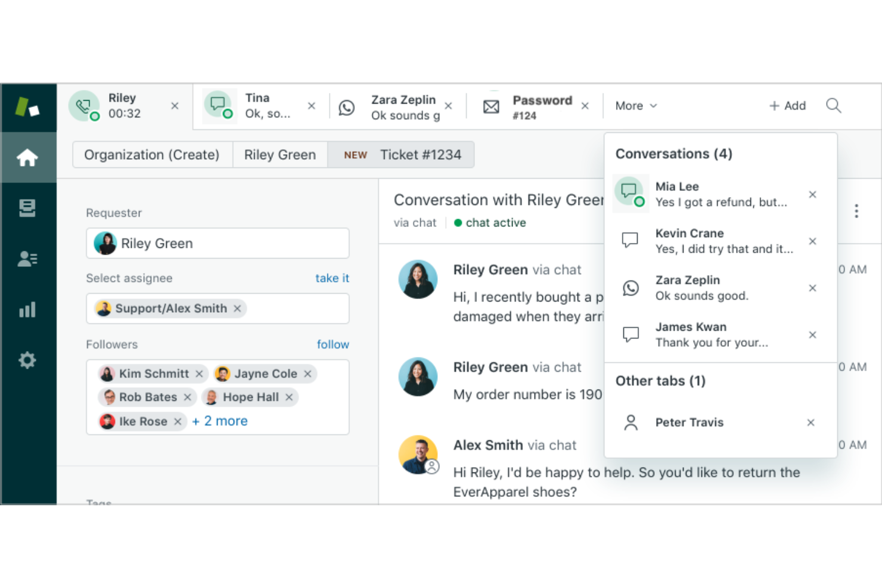The height and width of the screenshot is (588, 882).
Task: Click the "follow" link next to Followers
Action: coord(333,344)
